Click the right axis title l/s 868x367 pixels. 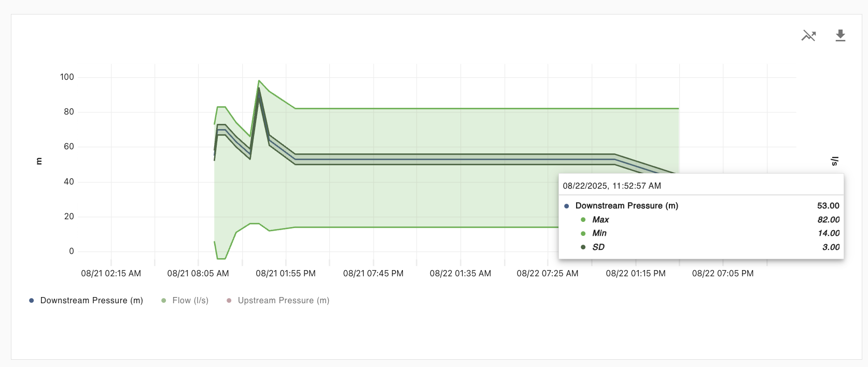click(834, 161)
